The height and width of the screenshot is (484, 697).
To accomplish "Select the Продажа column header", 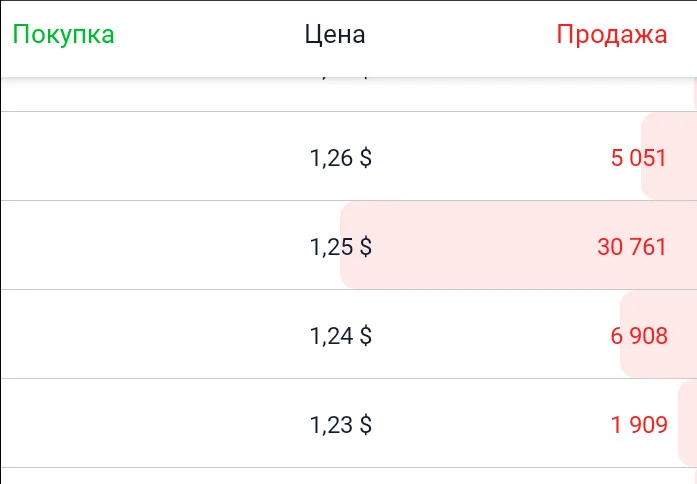I will (612, 35).
